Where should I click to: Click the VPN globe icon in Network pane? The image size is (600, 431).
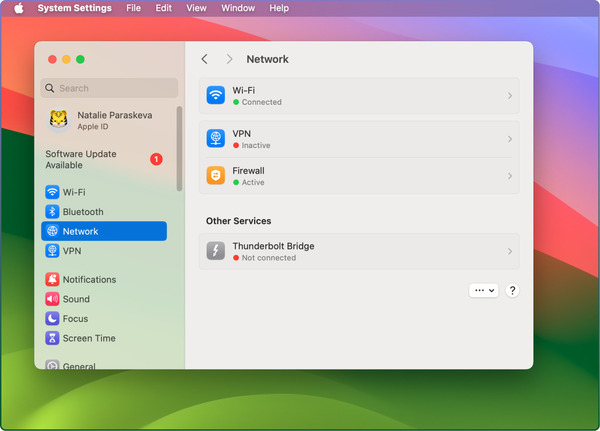coord(216,138)
